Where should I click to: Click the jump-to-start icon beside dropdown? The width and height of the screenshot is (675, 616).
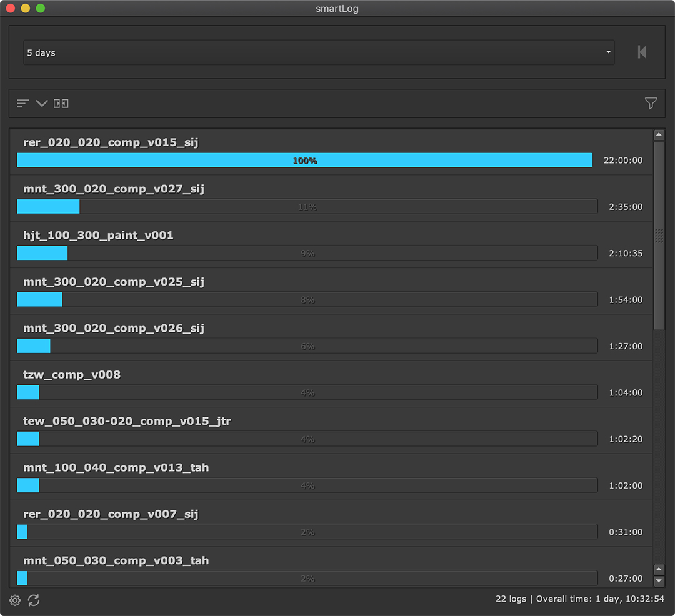click(642, 52)
